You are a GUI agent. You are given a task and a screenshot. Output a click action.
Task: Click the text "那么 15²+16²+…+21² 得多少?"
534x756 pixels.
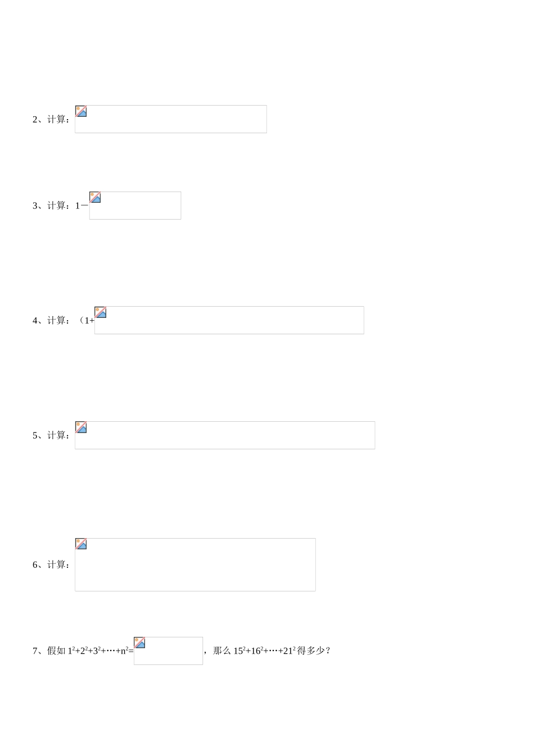click(x=272, y=651)
